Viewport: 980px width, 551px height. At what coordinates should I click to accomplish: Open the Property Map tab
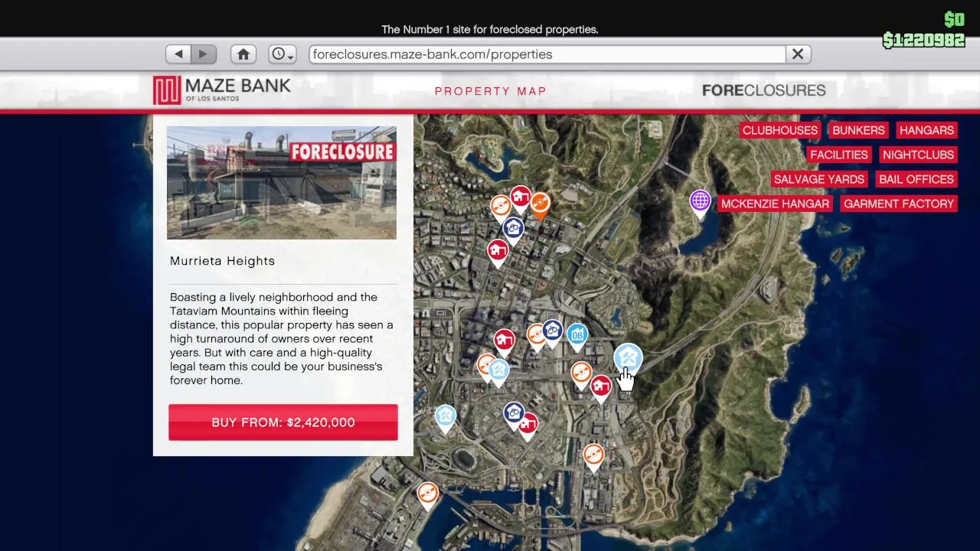point(491,91)
